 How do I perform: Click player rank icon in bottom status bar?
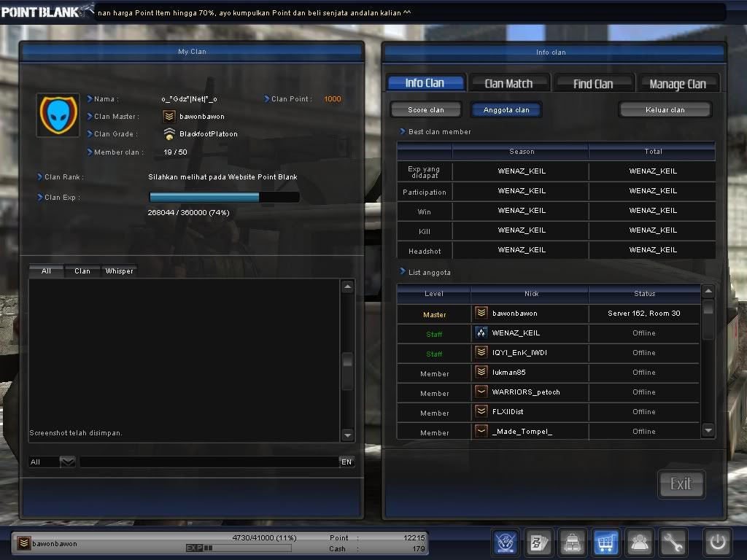(24, 542)
